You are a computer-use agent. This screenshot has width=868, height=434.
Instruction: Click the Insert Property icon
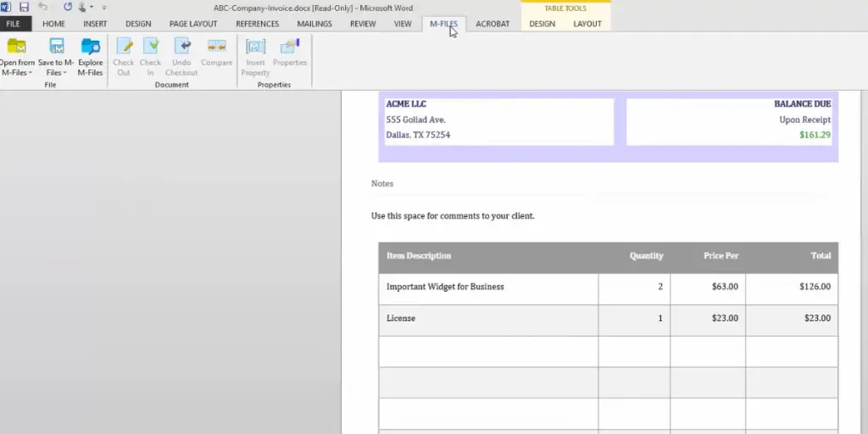tap(255, 47)
